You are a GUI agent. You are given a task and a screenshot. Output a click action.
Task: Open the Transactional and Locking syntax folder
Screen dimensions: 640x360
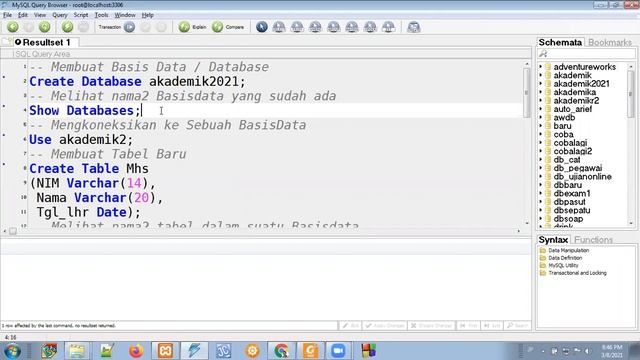click(x=577, y=273)
